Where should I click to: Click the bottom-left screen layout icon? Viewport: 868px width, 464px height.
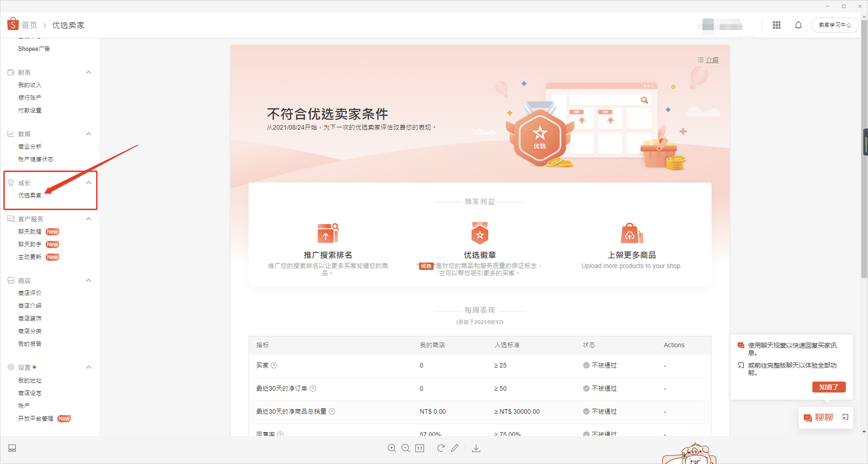pos(12,448)
